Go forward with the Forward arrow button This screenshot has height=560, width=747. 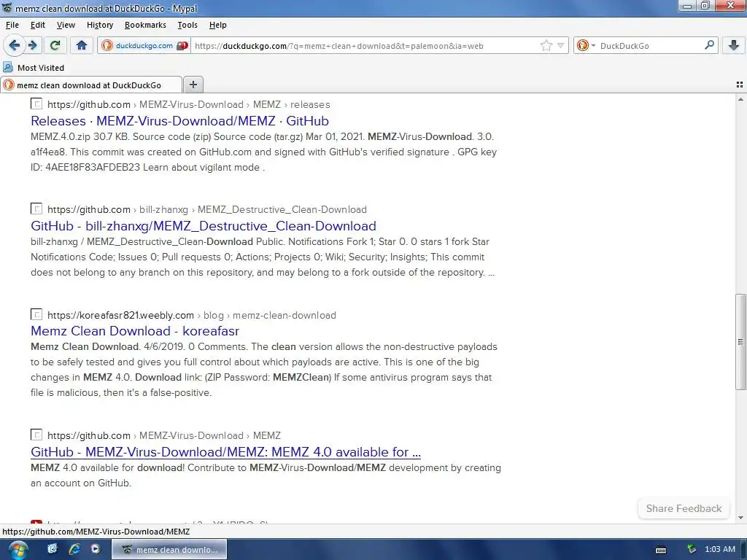tap(32, 45)
